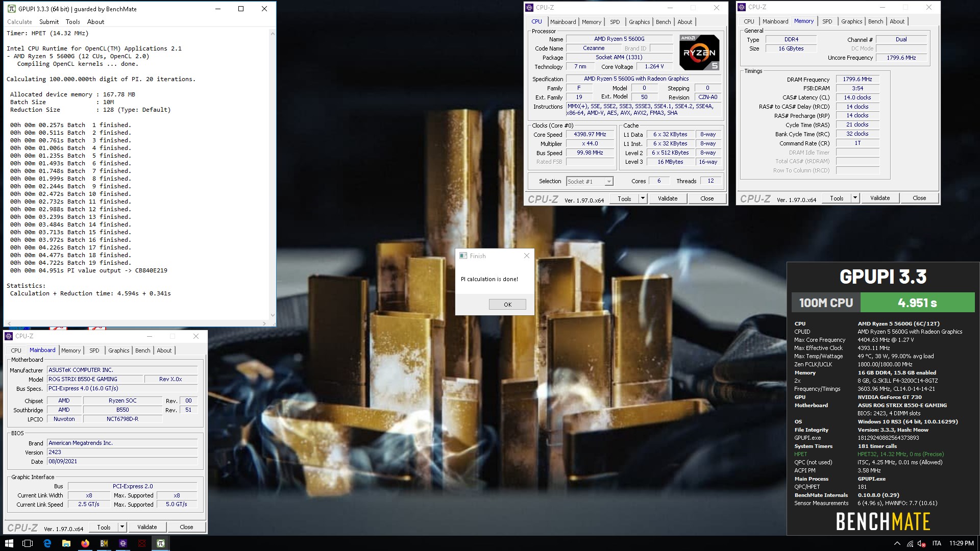Open the Tools menu in GPUPI
The height and width of the screenshot is (551, 980).
(73, 22)
